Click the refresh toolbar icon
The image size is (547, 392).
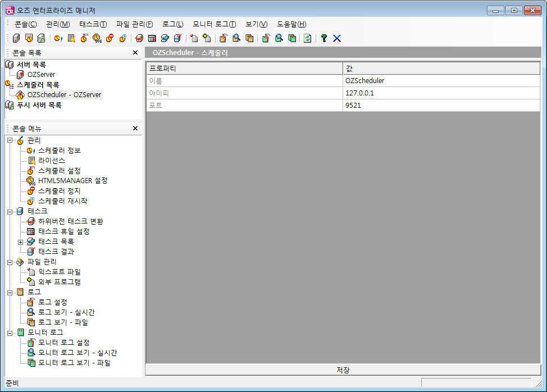(x=307, y=38)
